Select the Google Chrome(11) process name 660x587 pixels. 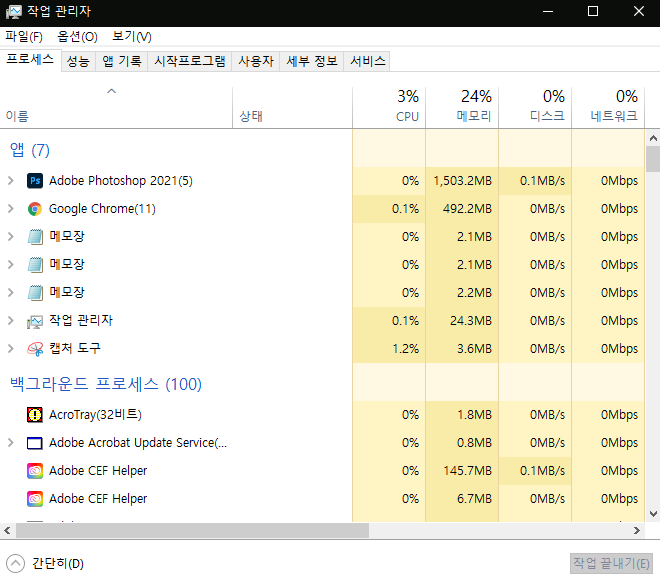tap(102, 209)
